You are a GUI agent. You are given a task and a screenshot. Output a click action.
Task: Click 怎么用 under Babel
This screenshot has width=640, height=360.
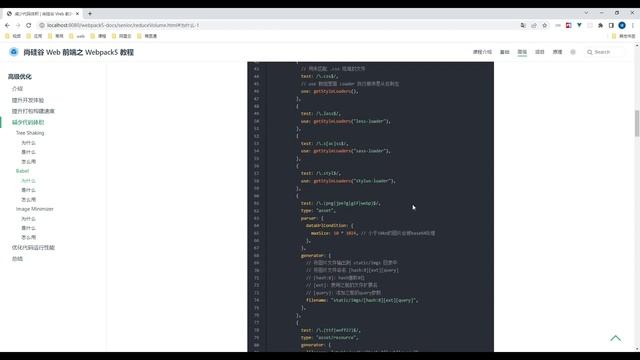(29, 200)
